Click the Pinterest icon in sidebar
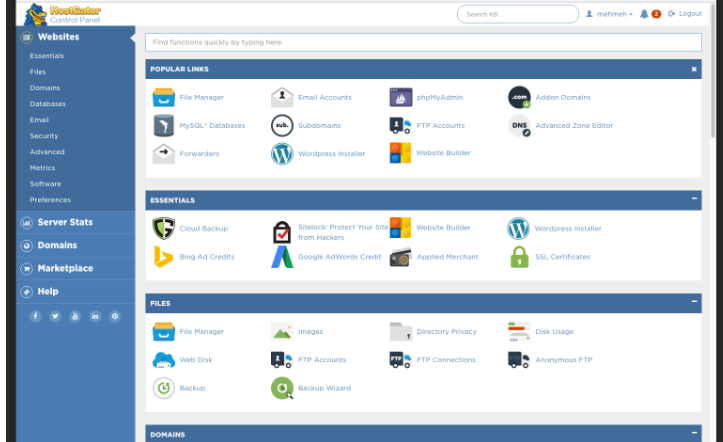 (115, 316)
